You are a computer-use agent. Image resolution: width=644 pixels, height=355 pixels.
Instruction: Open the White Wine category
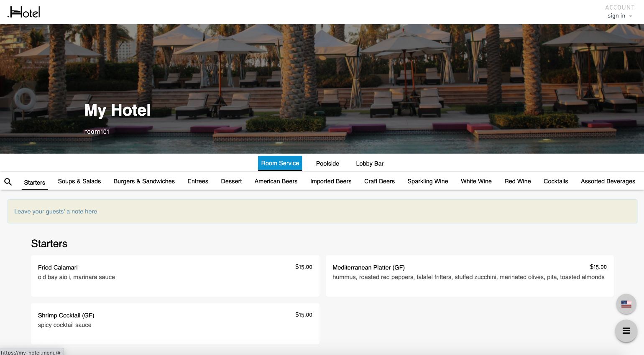476,181
